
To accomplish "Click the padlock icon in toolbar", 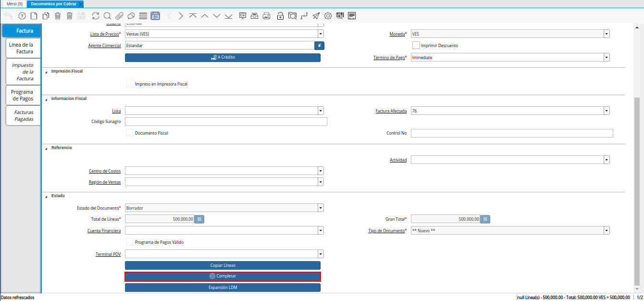I will click(280, 16).
